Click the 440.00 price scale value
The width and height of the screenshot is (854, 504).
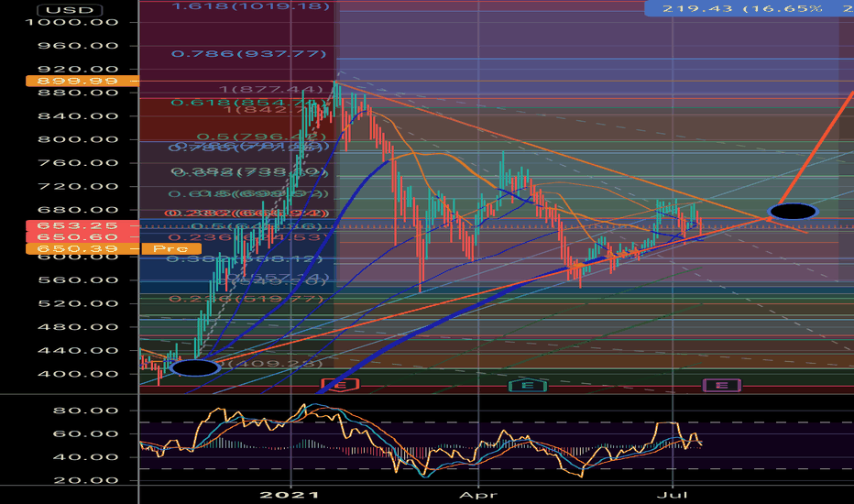(x=78, y=350)
